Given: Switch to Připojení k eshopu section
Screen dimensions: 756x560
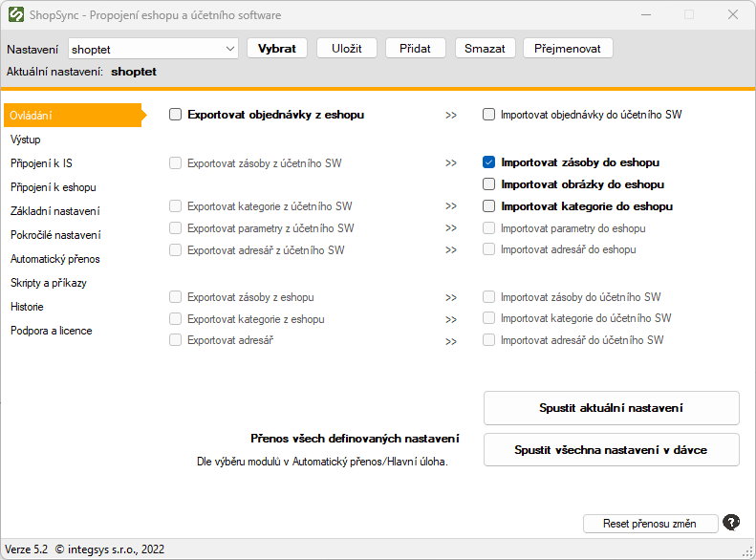Looking at the screenshot, I should (x=53, y=187).
